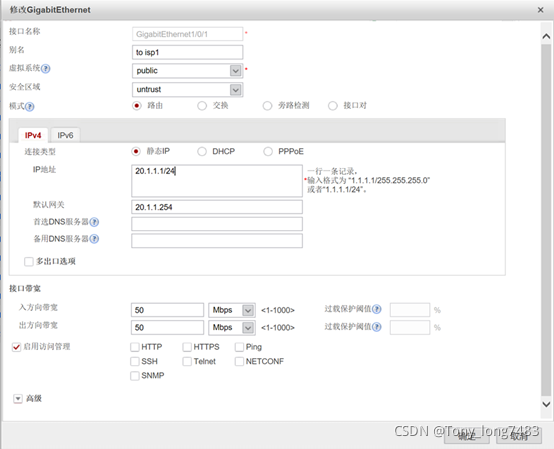Image resolution: width=554 pixels, height=449 pixels.
Task: Open help icon for outbound 过载保护阈值
Action: tap(377, 327)
